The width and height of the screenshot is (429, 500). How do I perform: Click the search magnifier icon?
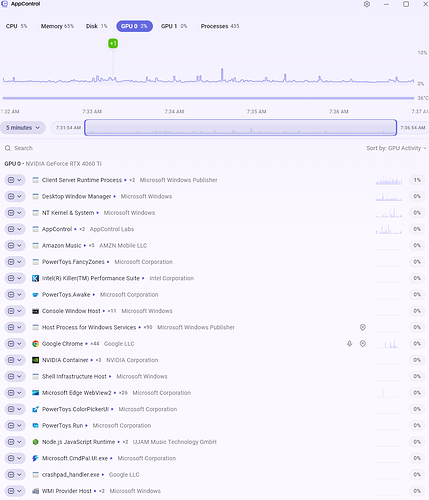(x=8, y=148)
